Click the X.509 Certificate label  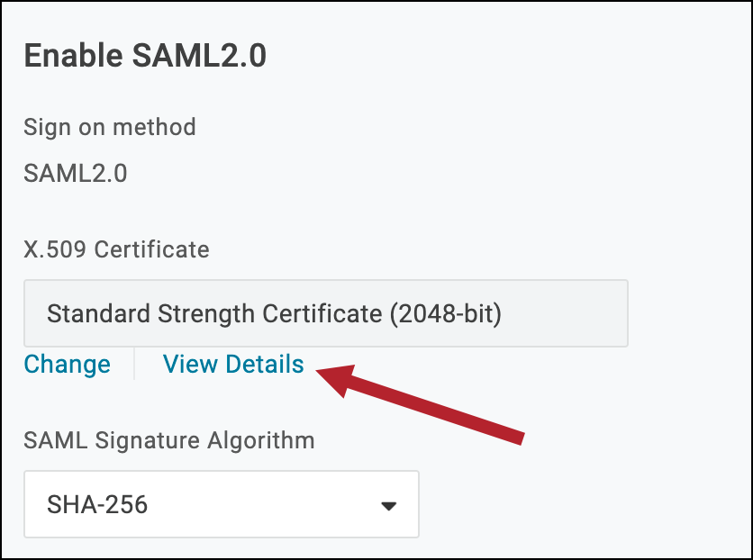point(116,248)
